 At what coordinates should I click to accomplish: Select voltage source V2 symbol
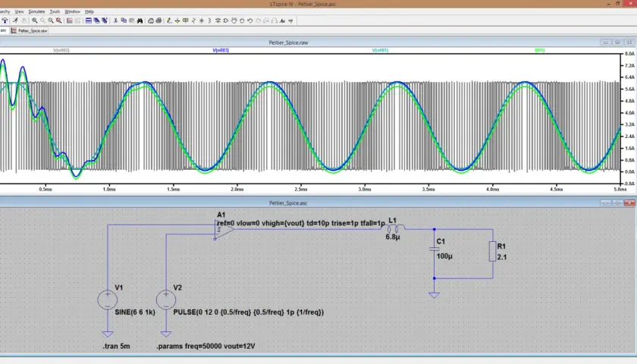coord(166,300)
